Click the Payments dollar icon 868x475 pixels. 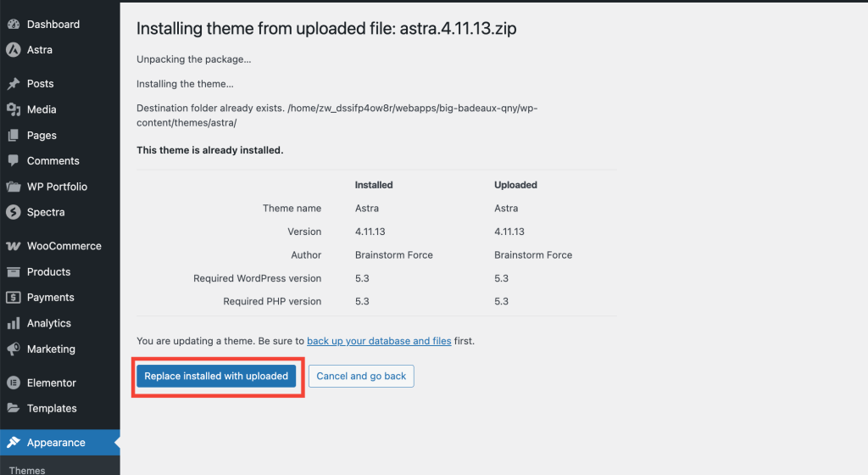14,297
